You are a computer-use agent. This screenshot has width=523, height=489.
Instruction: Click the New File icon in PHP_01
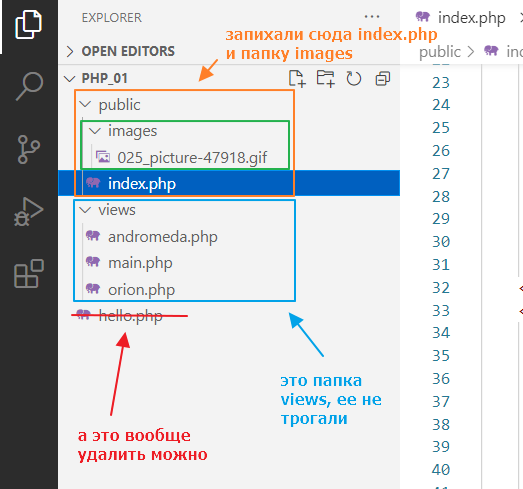297,79
